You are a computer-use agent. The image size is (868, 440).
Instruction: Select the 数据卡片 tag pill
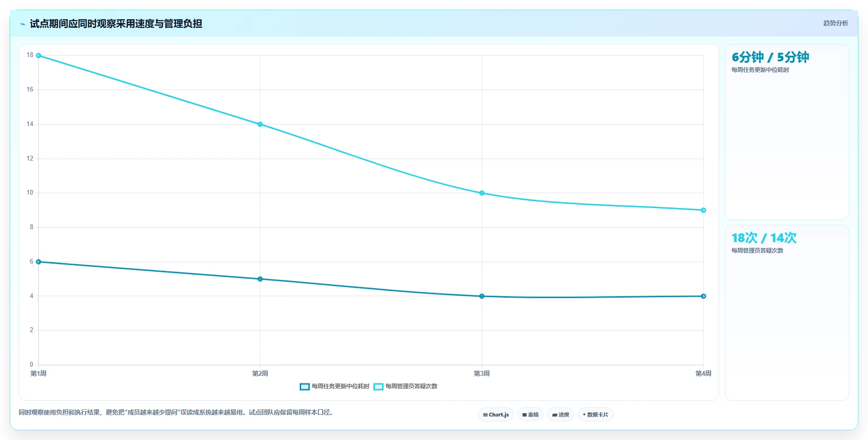tap(596, 415)
